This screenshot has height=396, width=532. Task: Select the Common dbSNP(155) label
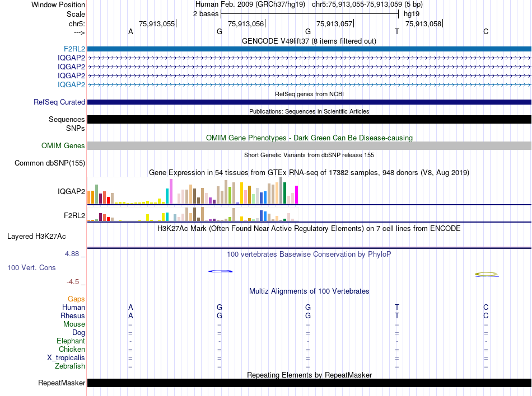pyautogui.click(x=50, y=163)
